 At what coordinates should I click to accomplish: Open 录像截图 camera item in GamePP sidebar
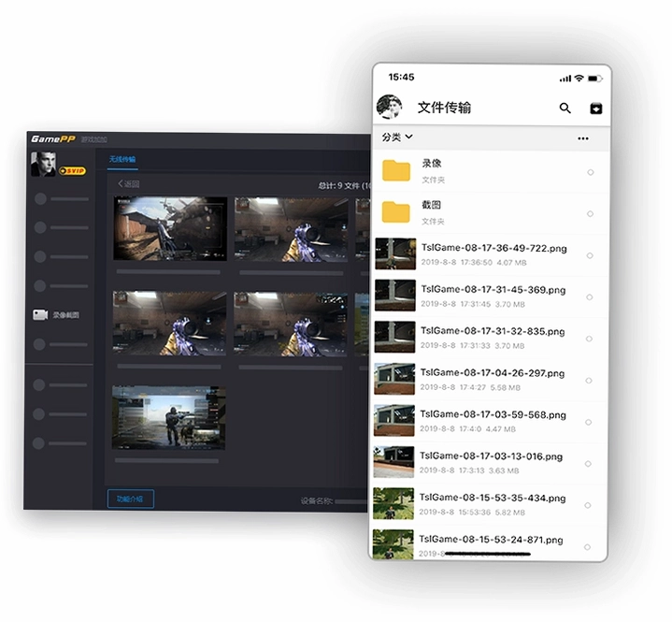(56, 315)
